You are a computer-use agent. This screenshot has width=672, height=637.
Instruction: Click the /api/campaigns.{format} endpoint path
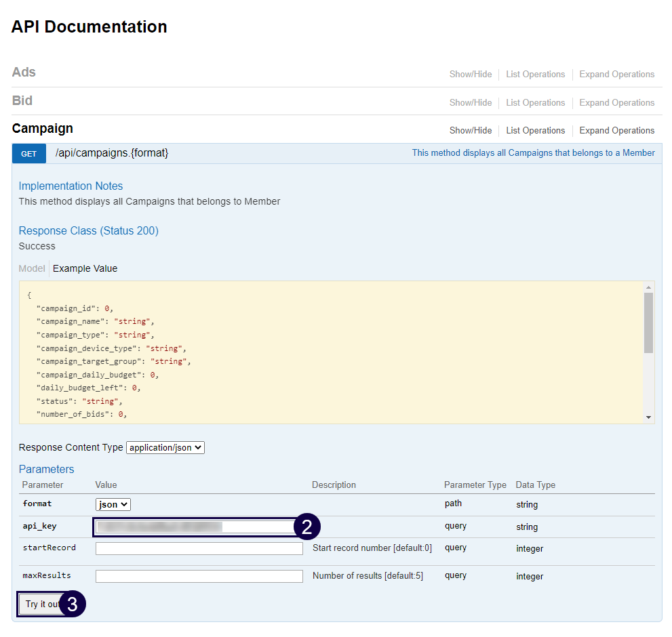[112, 153]
